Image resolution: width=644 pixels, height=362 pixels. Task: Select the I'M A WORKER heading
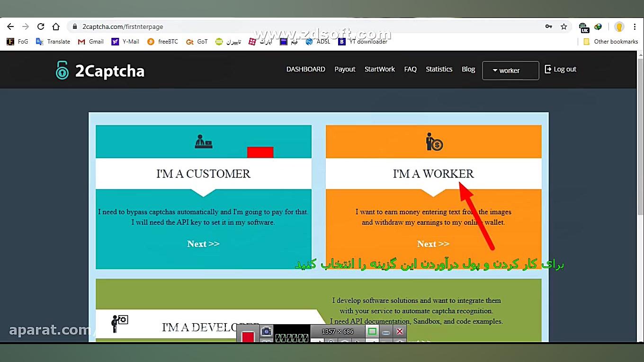(433, 174)
